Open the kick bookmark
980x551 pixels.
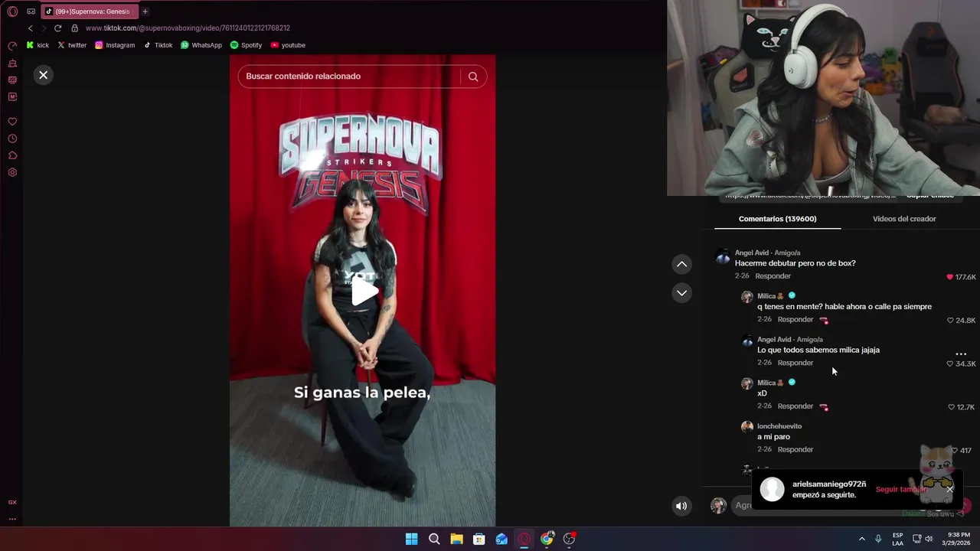(x=38, y=45)
